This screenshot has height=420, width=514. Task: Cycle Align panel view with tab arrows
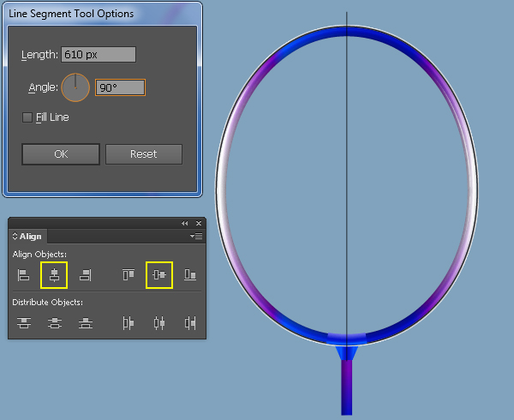pos(15,236)
